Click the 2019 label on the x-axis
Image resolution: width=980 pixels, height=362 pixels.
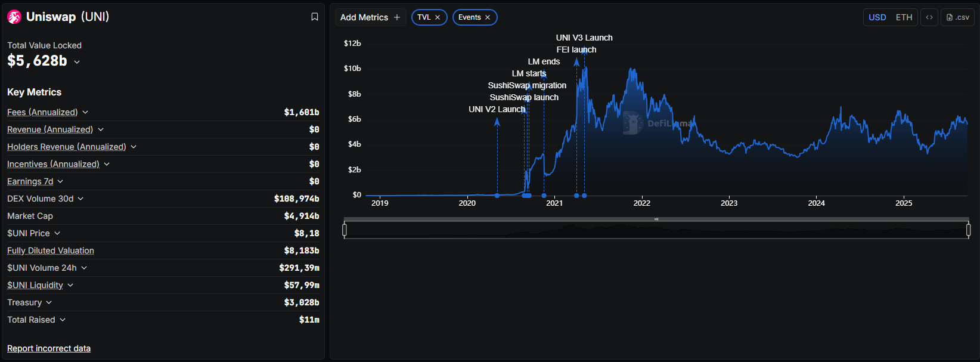[x=380, y=203]
